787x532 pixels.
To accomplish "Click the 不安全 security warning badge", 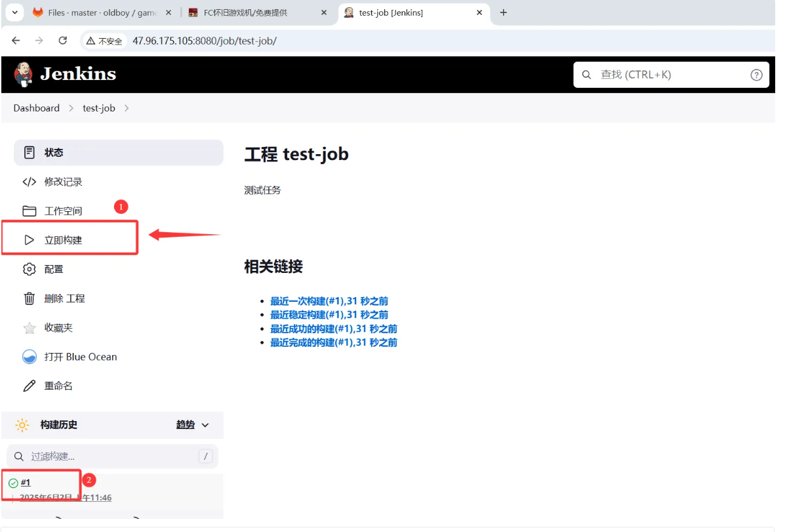I will [105, 41].
